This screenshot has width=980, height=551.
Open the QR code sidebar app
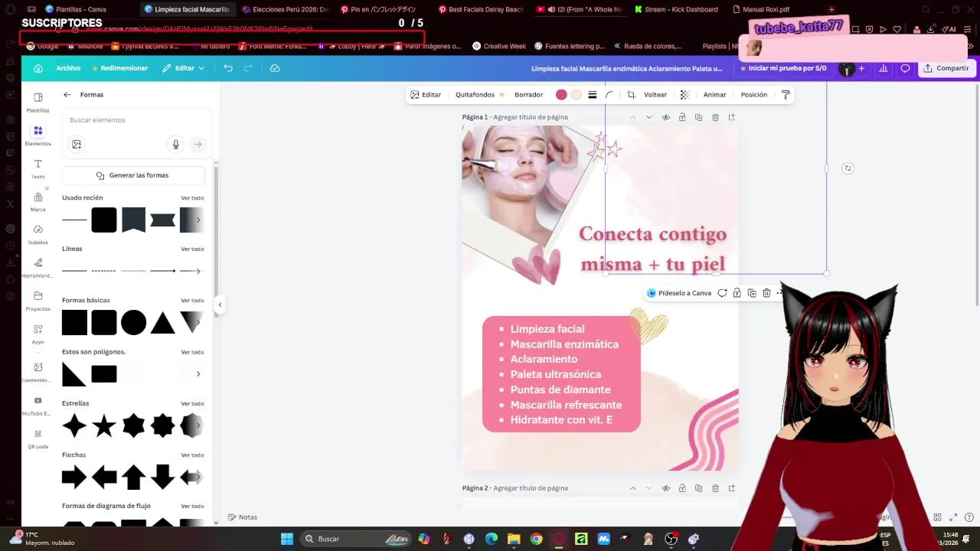[38, 439]
